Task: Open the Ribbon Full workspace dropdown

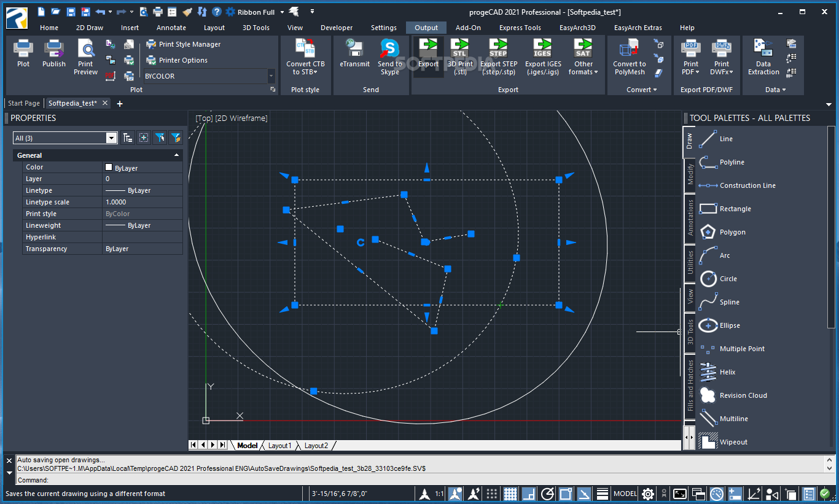Action: click(282, 12)
